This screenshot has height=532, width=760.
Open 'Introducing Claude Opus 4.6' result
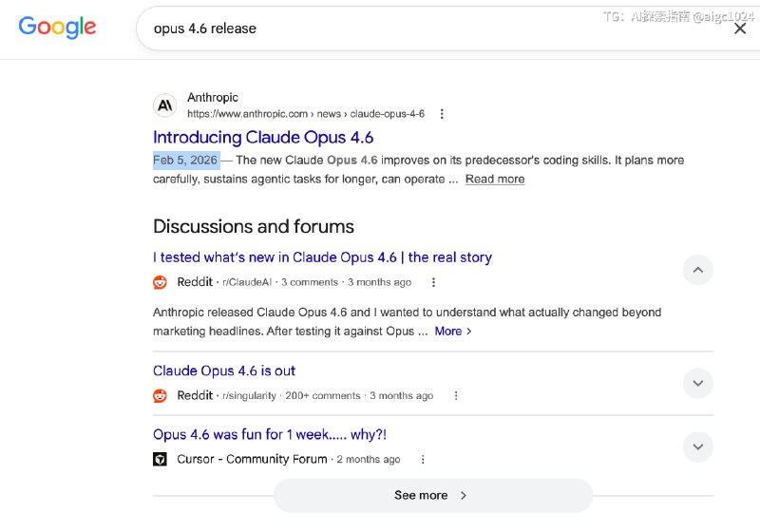click(263, 138)
